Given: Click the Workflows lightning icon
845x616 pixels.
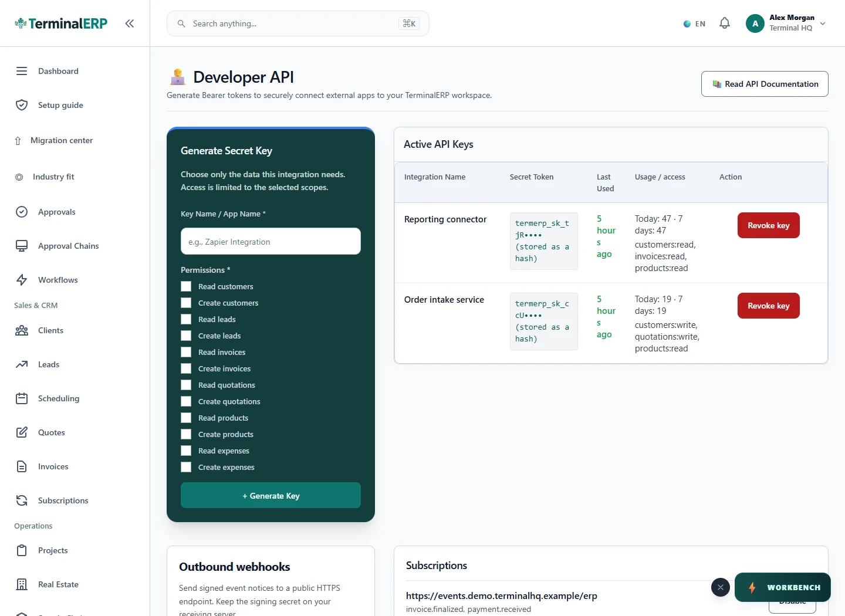Looking at the screenshot, I should coord(22,280).
